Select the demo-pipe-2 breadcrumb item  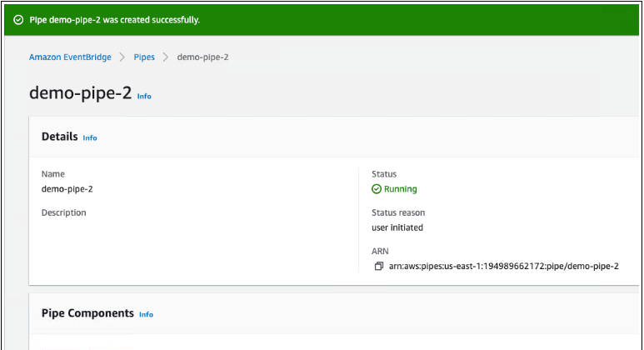tap(202, 57)
